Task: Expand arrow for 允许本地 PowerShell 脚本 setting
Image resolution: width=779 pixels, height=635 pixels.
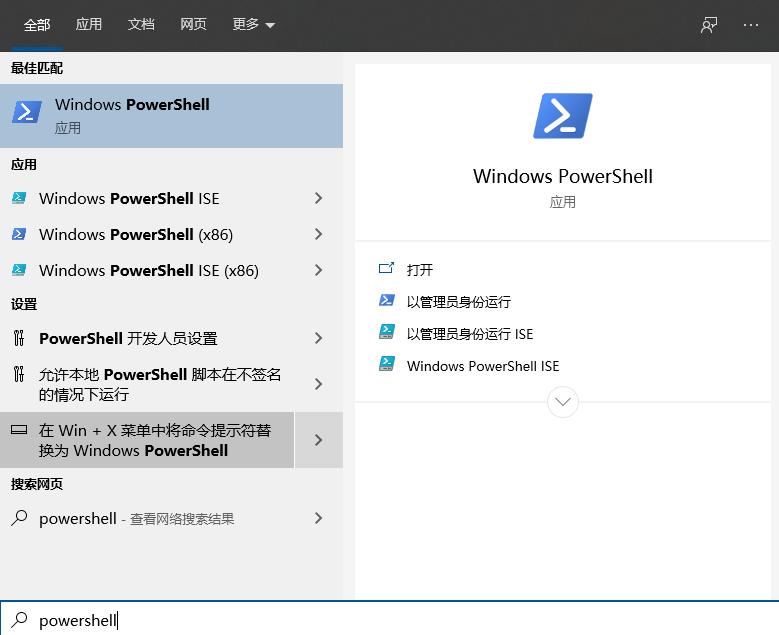Action: click(x=318, y=384)
